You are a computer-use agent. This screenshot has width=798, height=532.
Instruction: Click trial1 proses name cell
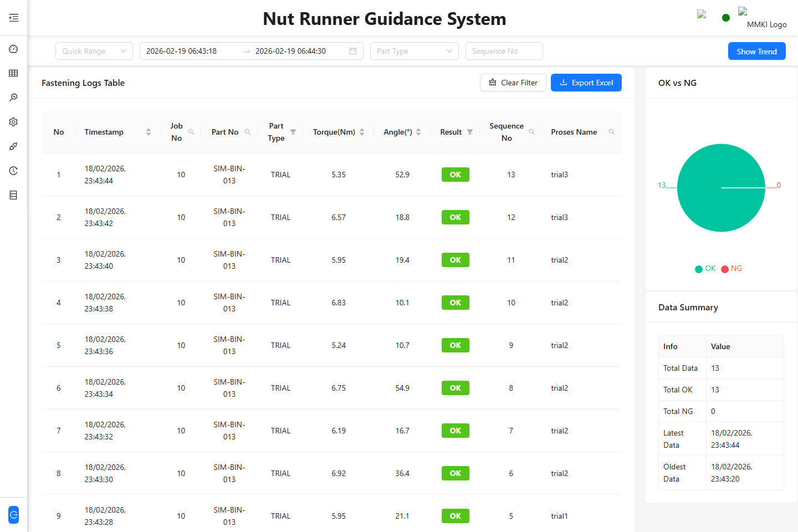(560, 516)
